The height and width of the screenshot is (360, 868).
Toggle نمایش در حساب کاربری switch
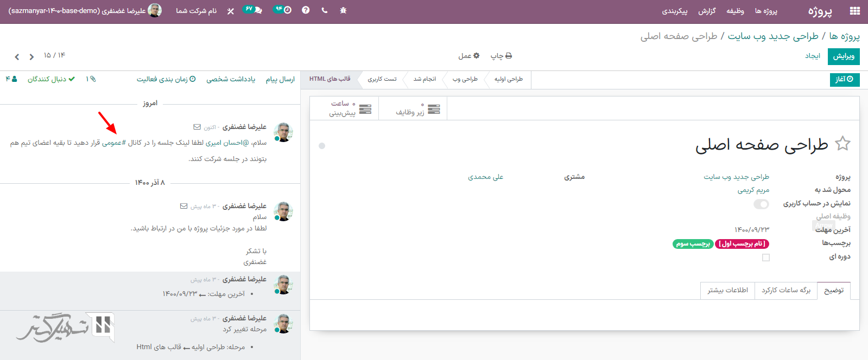[x=761, y=204]
